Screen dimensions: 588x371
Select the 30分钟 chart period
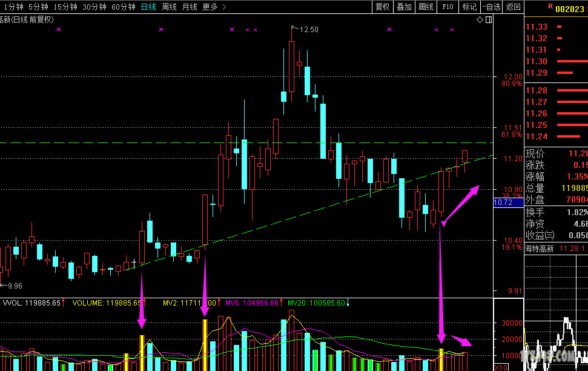tap(94, 7)
